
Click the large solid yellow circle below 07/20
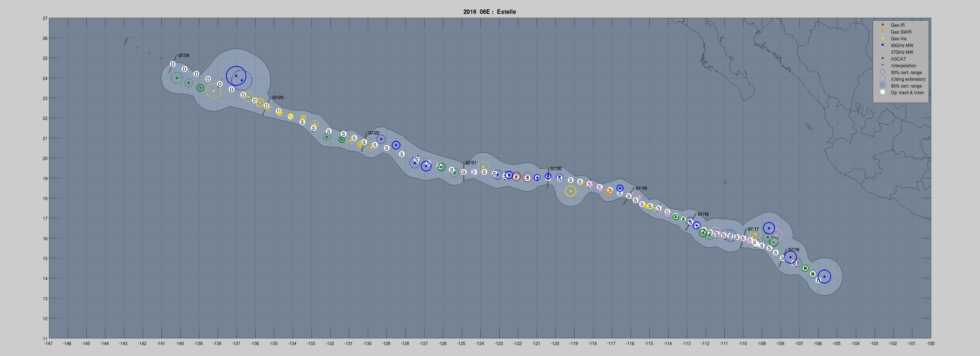click(570, 191)
